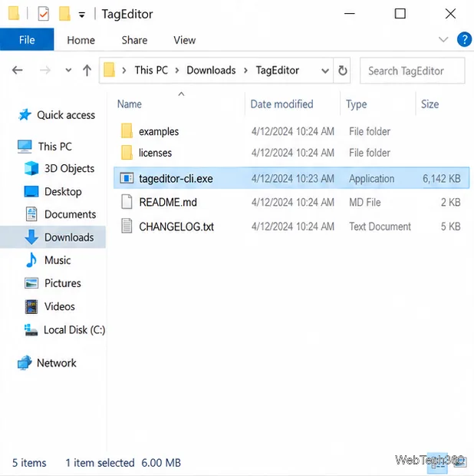Click TagEditor breadcrumb in address bar
This screenshot has height=476, width=474.
[x=277, y=70]
